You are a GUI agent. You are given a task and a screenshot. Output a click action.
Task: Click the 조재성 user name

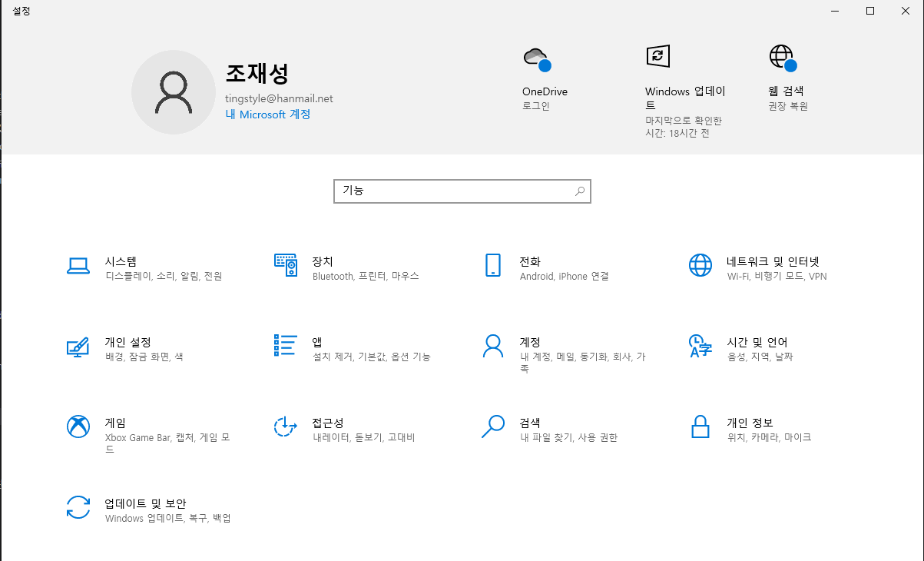point(257,73)
